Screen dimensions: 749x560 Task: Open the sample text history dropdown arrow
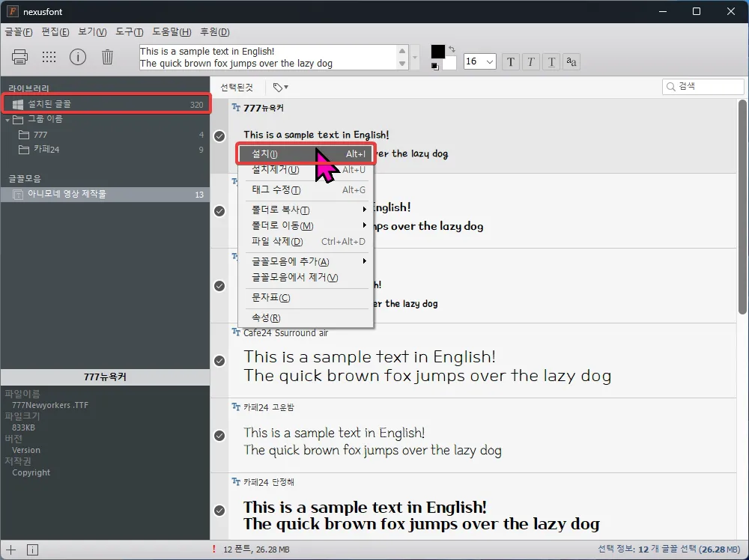(415, 58)
